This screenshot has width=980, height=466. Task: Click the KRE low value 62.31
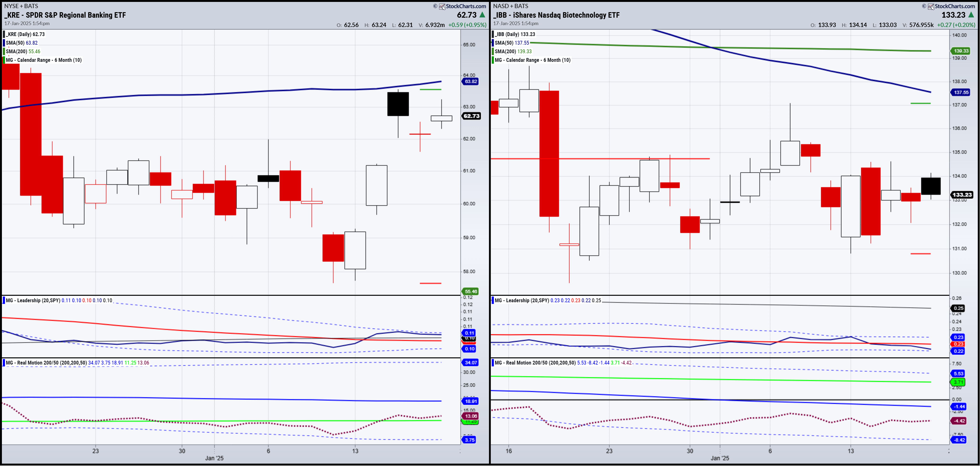[406, 25]
